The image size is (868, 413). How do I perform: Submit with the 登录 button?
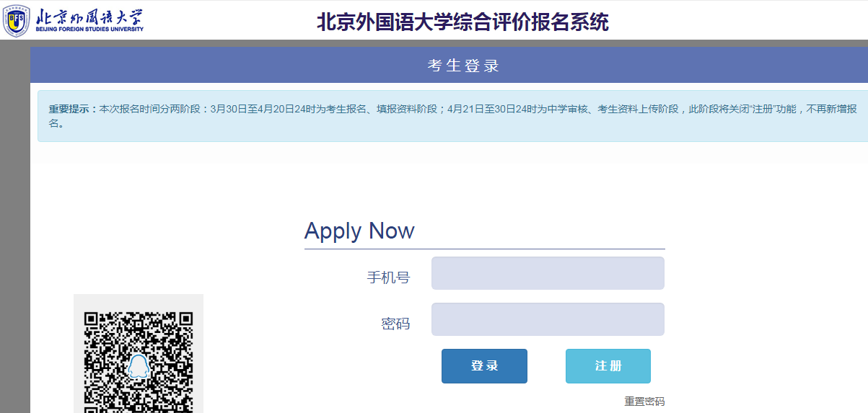point(484,366)
